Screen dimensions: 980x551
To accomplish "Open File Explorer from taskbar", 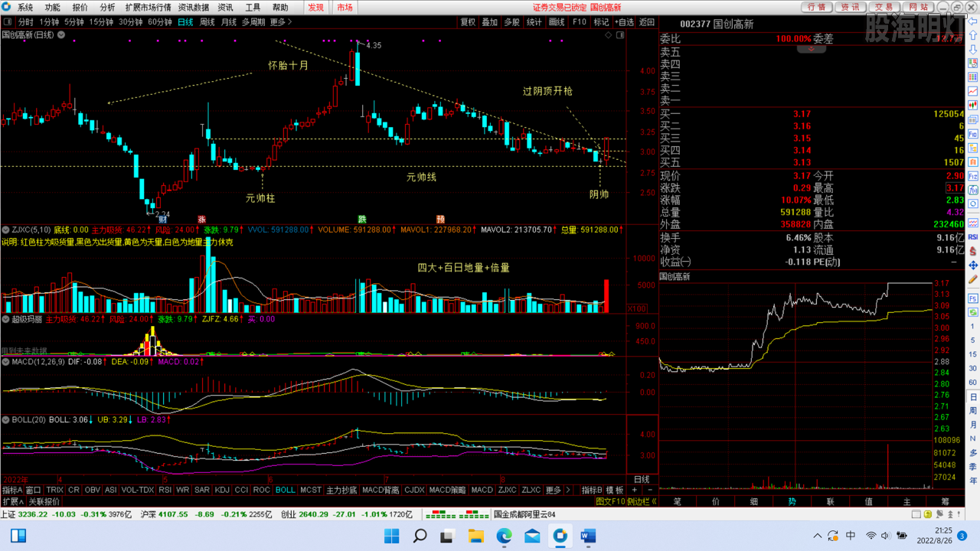I will point(475,535).
